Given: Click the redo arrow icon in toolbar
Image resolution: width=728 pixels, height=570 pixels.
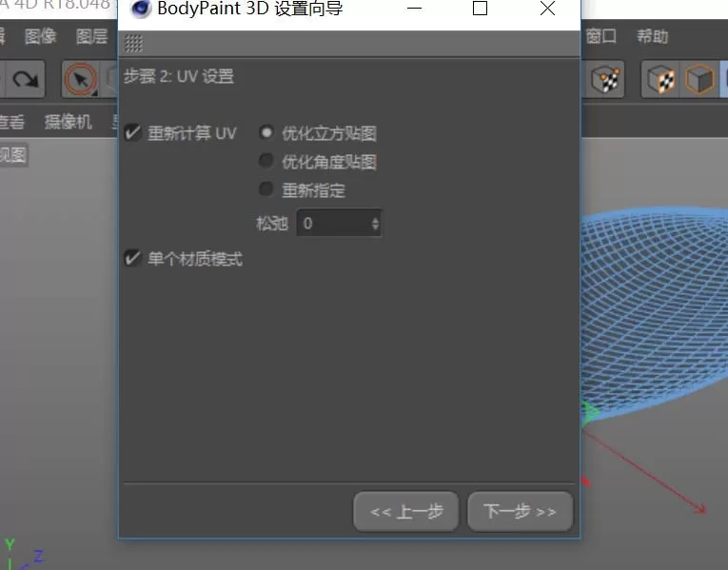Looking at the screenshot, I should click(x=26, y=79).
